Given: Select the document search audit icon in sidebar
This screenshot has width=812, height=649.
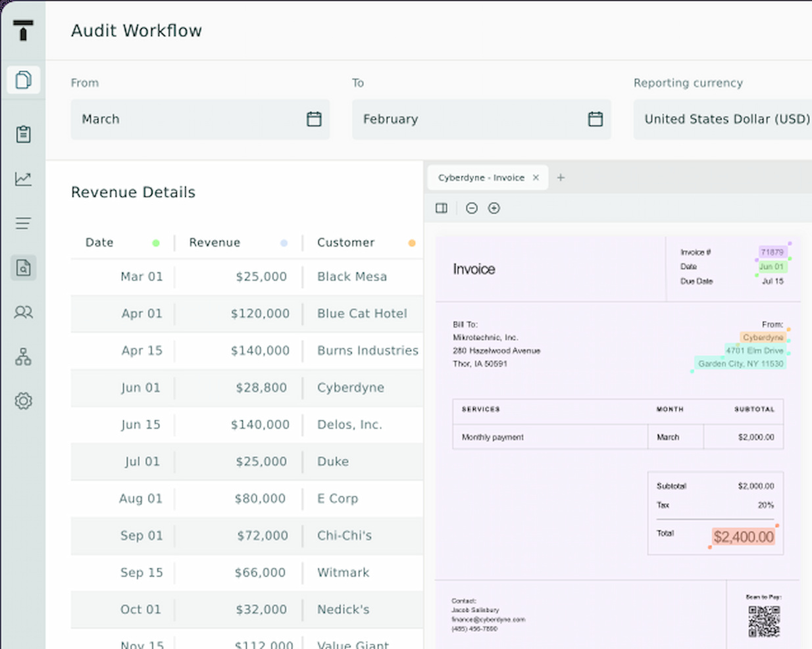Looking at the screenshot, I should [23, 268].
